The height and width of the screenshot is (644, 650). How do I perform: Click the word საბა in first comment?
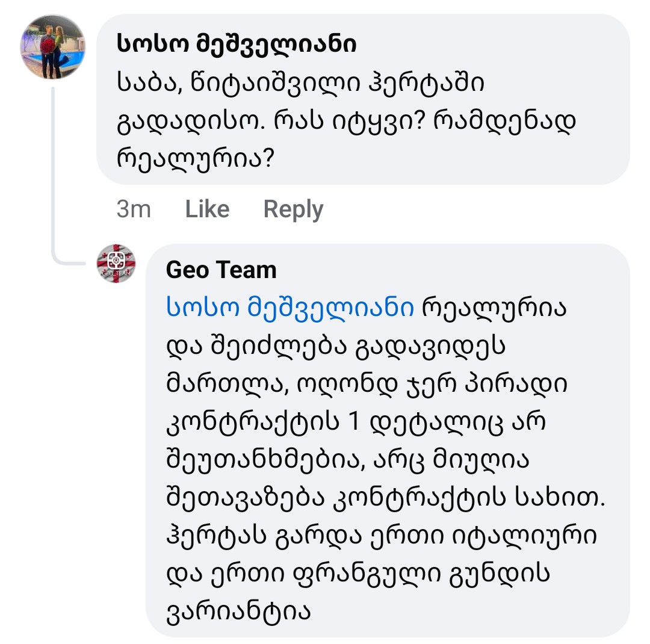click(x=143, y=84)
